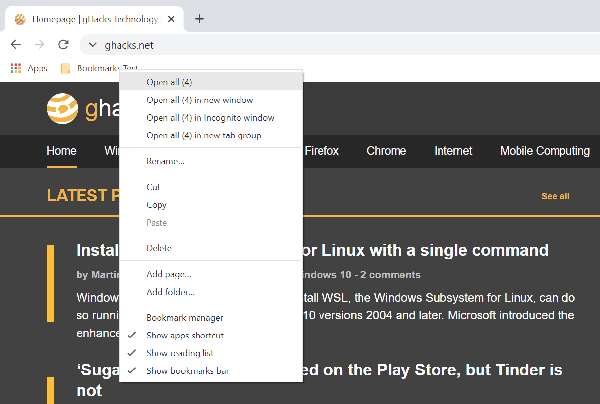
Task: Choose Open all (4) in new window
Action: pos(211,100)
